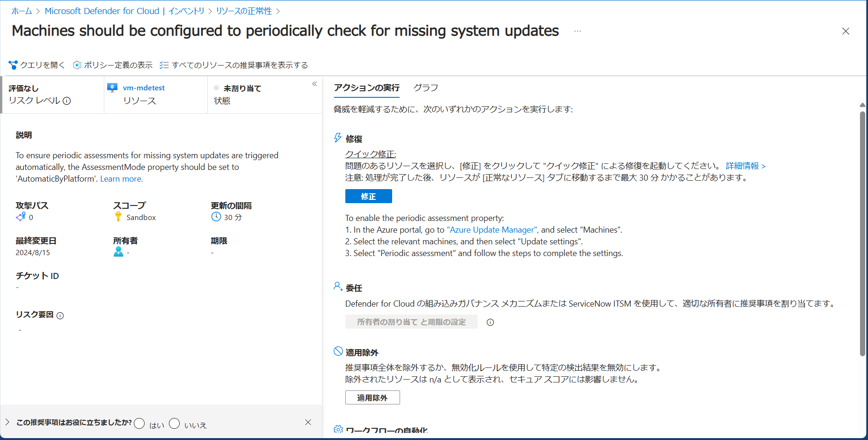Click the クエリを開く query icon

coord(13,65)
